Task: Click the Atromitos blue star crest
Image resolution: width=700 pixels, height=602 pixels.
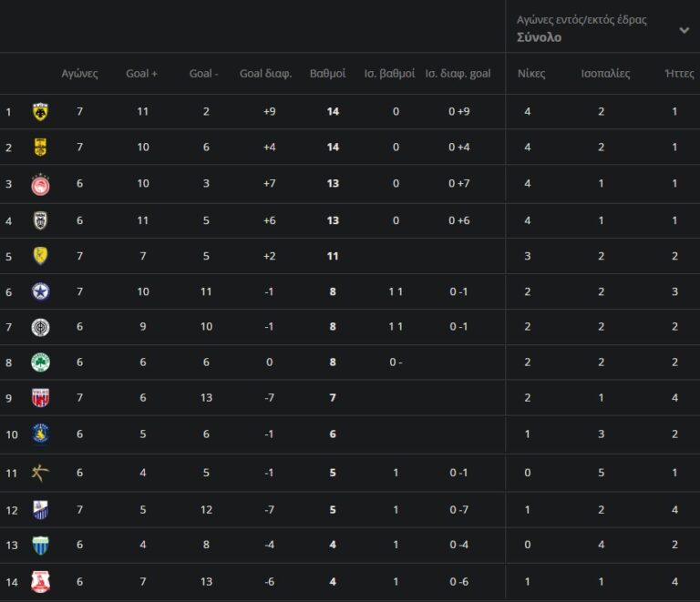Action: [40, 291]
